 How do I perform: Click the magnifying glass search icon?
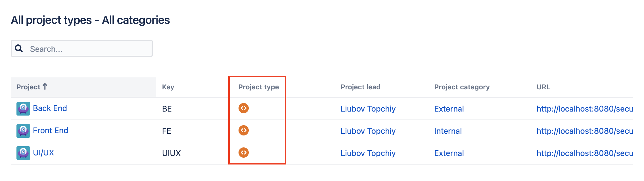(x=19, y=49)
